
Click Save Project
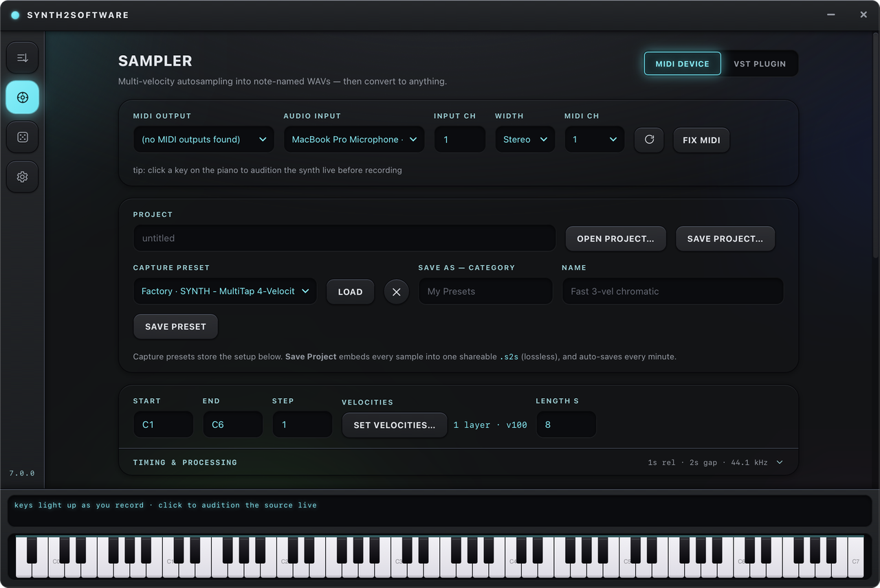point(725,238)
